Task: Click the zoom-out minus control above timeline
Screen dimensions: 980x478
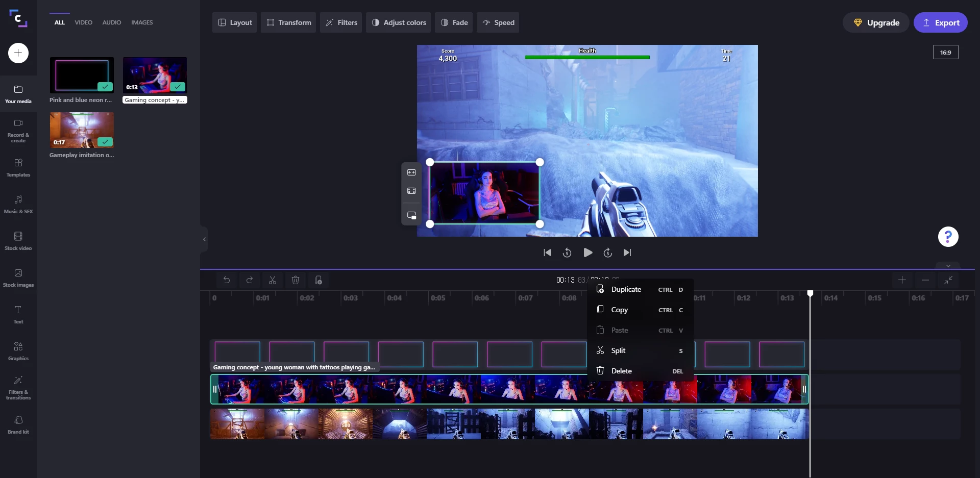Action: [925, 280]
